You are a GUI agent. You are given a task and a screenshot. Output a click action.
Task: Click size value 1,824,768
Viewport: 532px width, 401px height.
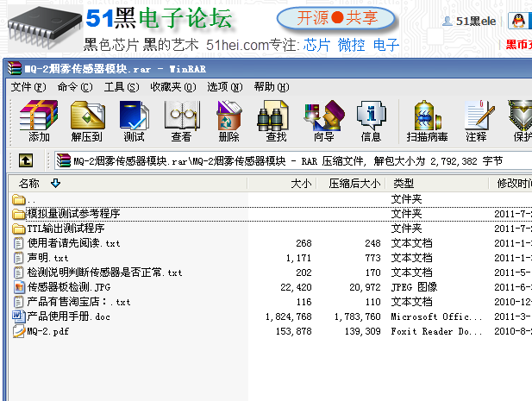click(288, 316)
